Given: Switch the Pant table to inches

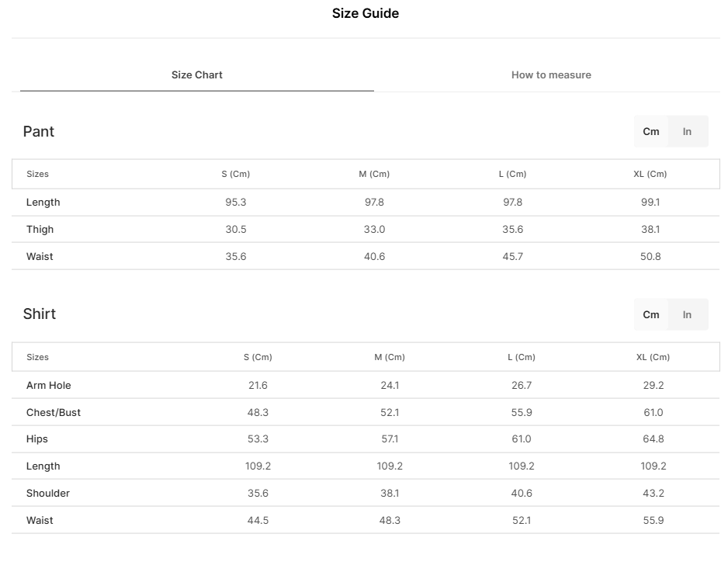Looking at the screenshot, I should pos(687,132).
